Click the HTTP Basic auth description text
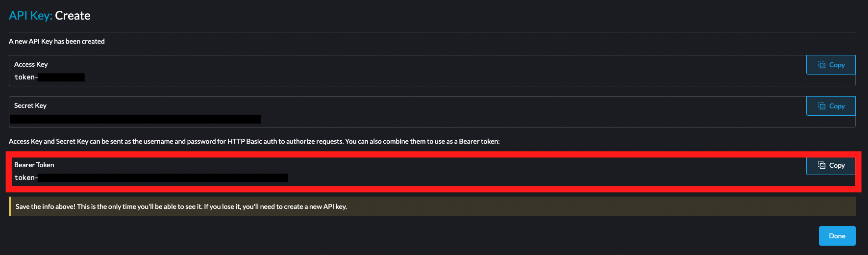Screen dimensions: 868x255 [x=254, y=141]
